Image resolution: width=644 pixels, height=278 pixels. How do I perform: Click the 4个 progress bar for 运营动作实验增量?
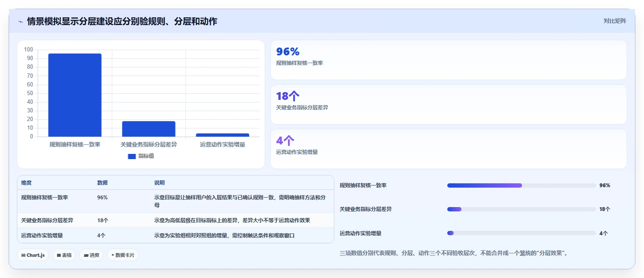pos(522,233)
